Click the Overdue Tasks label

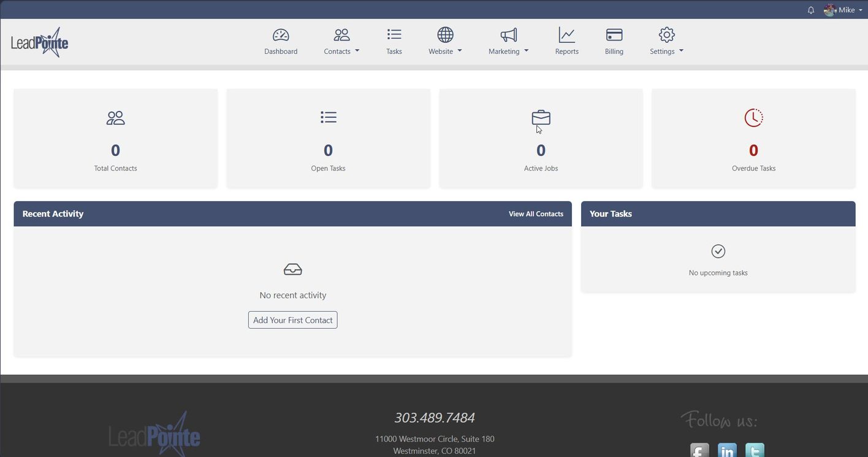click(x=753, y=168)
